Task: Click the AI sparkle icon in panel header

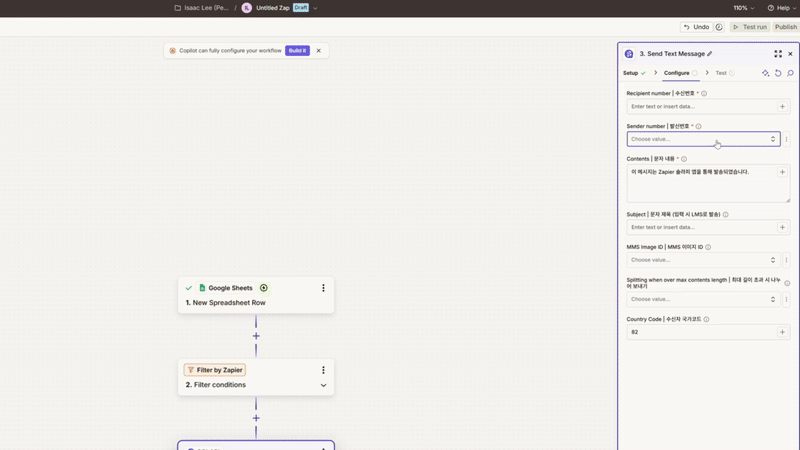Action: [x=766, y=73]
